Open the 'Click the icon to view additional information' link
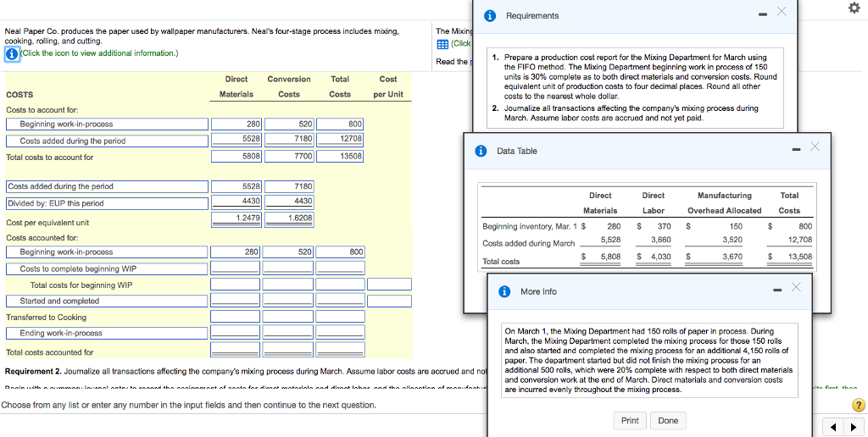 100,53
